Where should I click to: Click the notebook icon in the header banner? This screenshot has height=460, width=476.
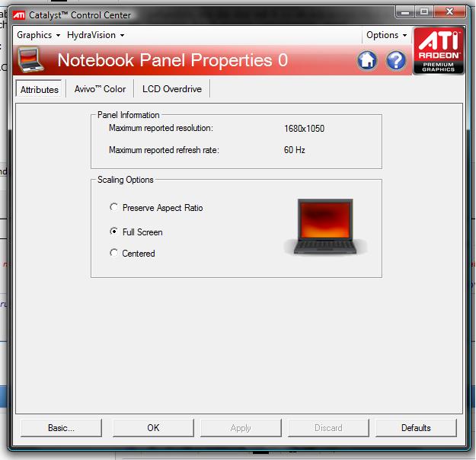[x=30, y=59]
